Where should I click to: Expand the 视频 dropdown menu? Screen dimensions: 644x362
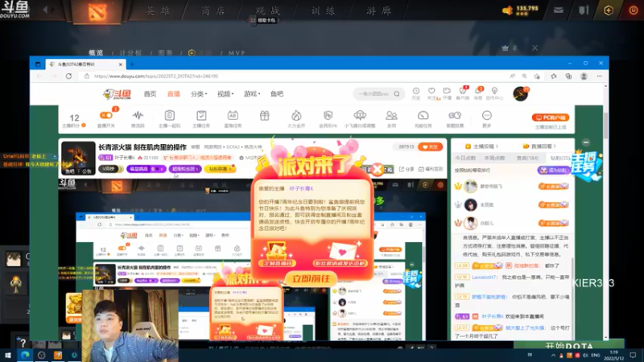(225, 94)
